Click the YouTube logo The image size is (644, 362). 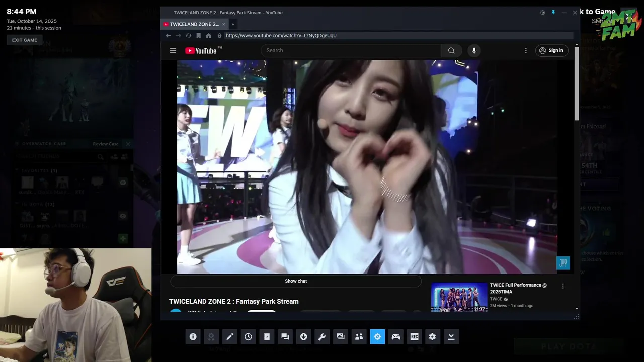click(x=201, y=50)
